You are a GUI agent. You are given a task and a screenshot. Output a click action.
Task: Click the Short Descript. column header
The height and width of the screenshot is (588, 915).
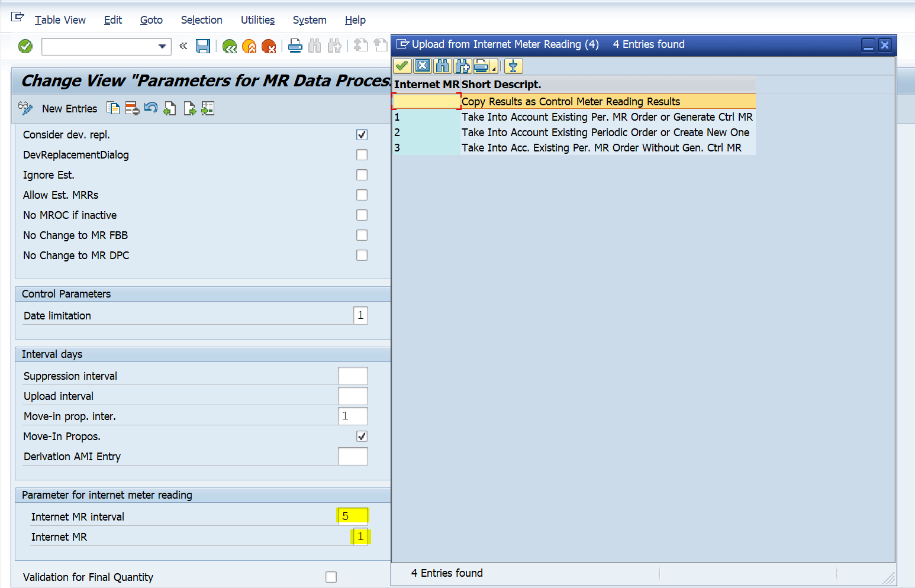608,85
